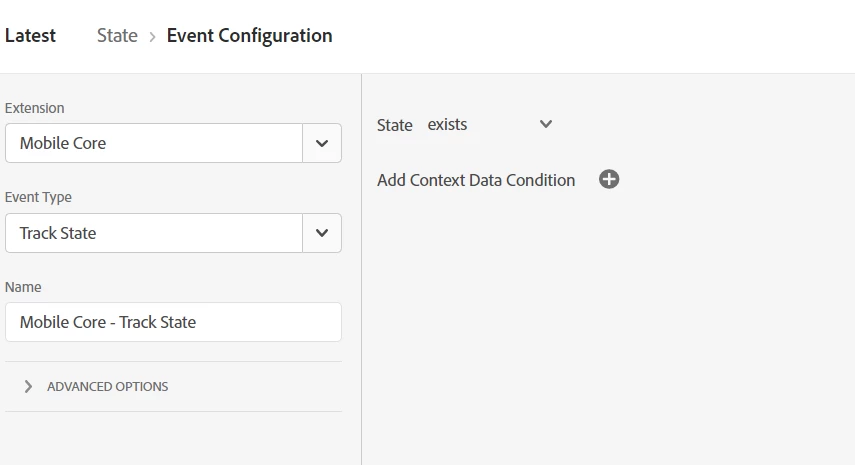
Task: Select the Event Configuration breadcrumb
Action: (x=249, y=36)
